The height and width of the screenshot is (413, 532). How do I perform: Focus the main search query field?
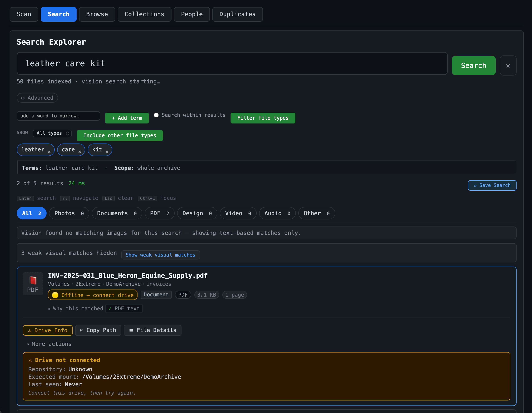(232, 64)
